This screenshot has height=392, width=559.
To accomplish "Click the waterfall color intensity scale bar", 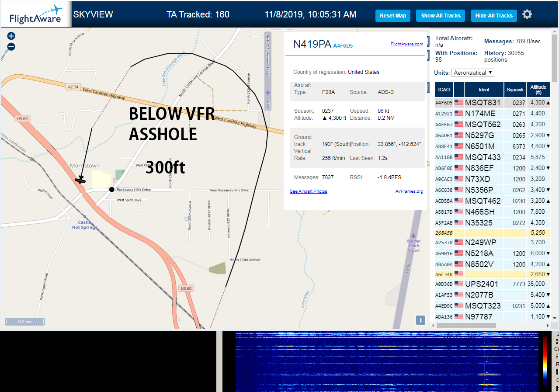I will click(x=545, y=361).
